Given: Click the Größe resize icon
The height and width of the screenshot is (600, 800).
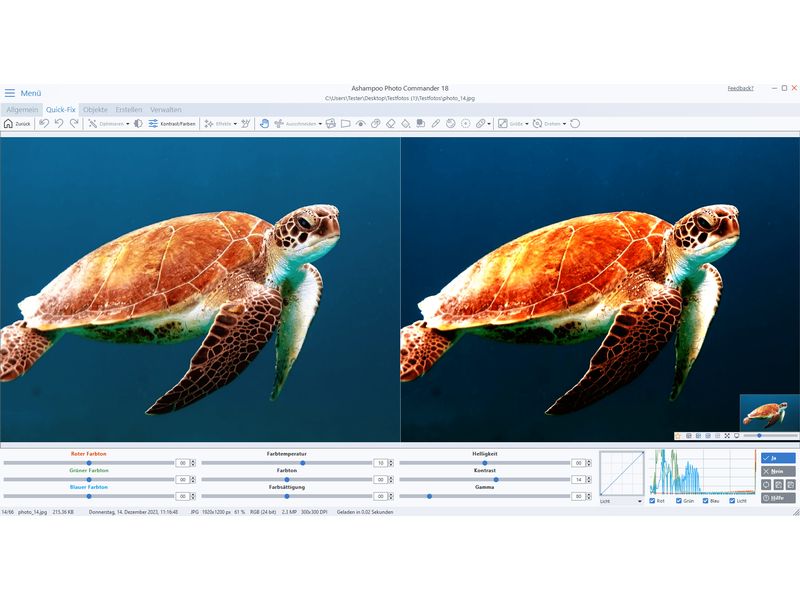Looking at the screenshot, I should click(x=503, y=123).
